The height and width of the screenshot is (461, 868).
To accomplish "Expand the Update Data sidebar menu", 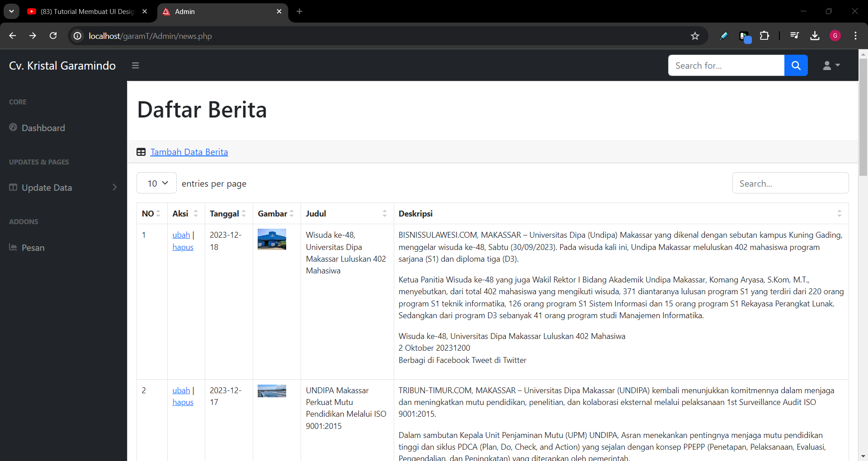I will coord(63,188).
